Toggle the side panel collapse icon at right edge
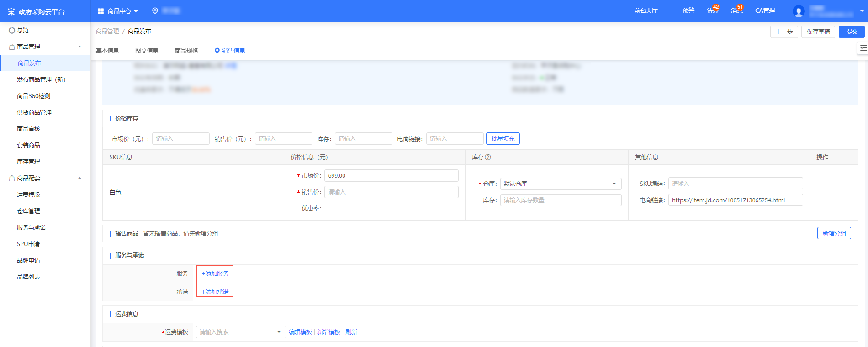Screen dimensions: 868x347 pyautogui.click(x=863, y=47)
